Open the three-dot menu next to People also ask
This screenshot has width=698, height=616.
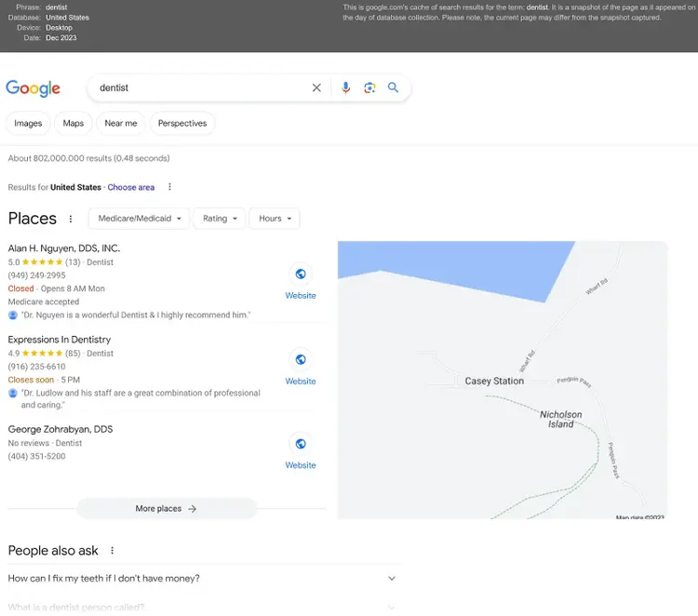click(x=113, y=551)
